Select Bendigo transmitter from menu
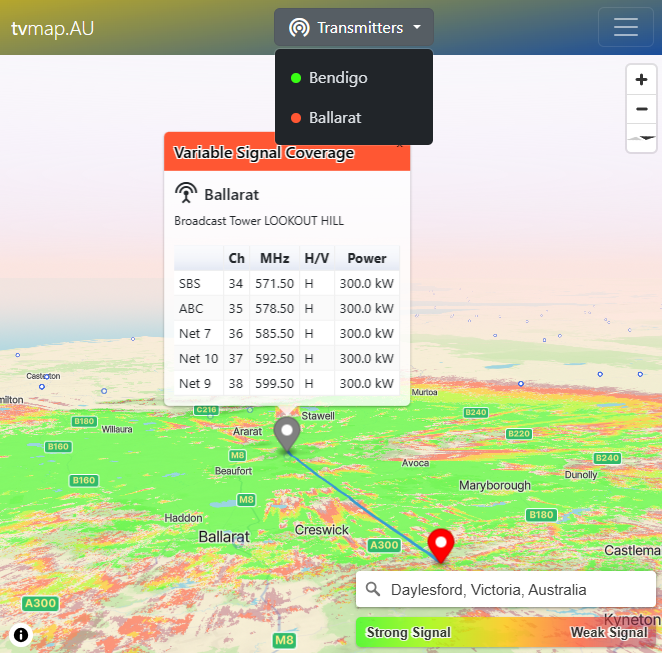662x653 pixels. tap(354, 78)
